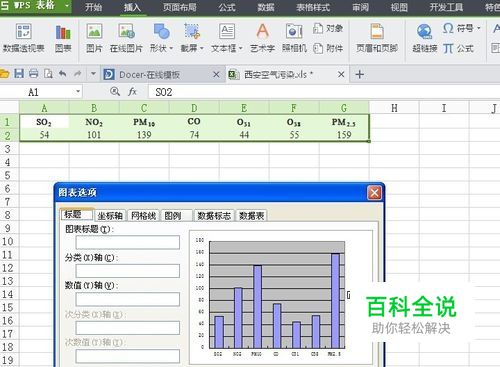Image resolution: width=500 pixels, height=367 pixels.
Task: Open 页眉和页脚 header and footer
Action: click(x=377, y=38)
